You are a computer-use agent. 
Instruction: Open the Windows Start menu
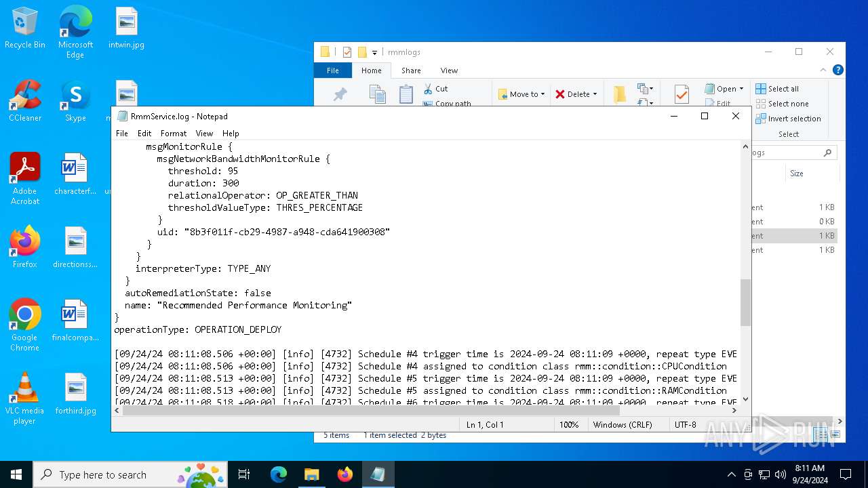point(16,474)
